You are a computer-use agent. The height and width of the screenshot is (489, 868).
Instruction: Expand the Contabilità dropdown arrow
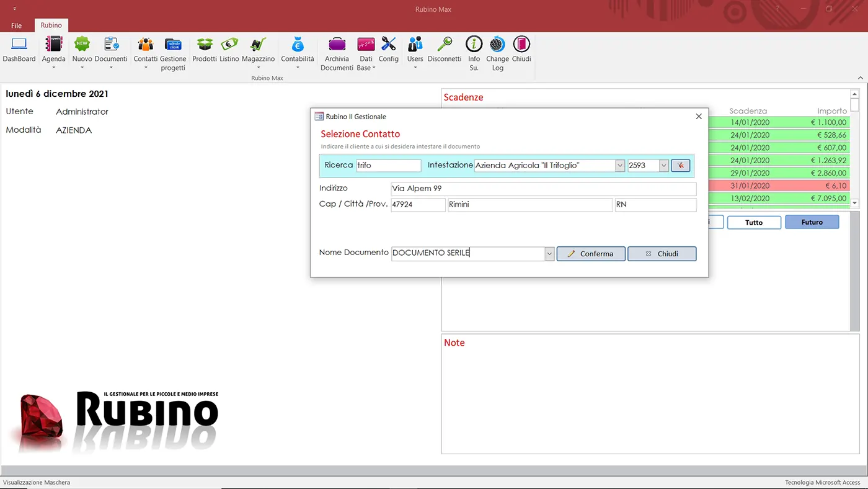(298, 68)
